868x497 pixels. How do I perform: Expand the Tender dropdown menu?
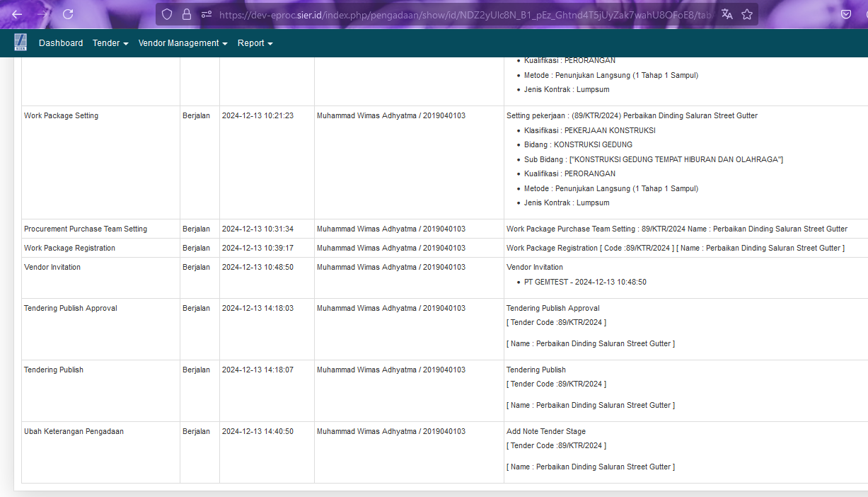point(110,43)
